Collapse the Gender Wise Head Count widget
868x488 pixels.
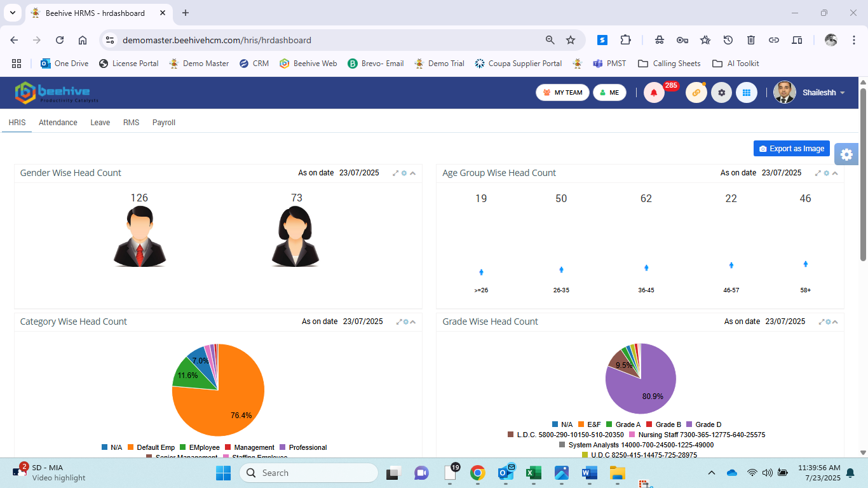click(x=412, y=173)
